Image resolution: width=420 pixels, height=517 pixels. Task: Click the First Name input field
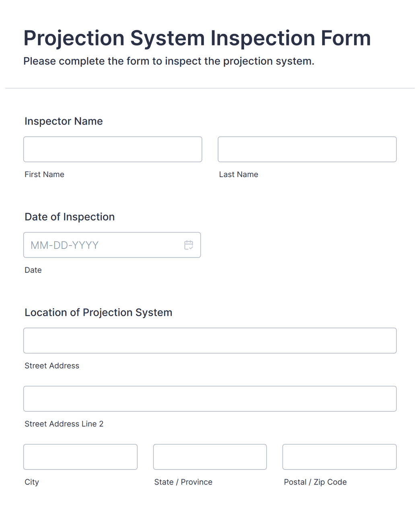tap(113, 149)
